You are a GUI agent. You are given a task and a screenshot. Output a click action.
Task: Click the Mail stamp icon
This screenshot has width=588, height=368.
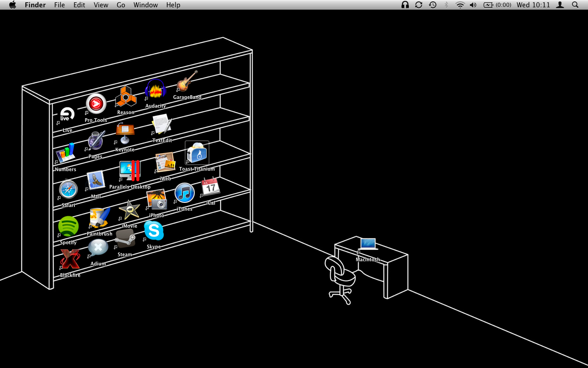[96, 181]
